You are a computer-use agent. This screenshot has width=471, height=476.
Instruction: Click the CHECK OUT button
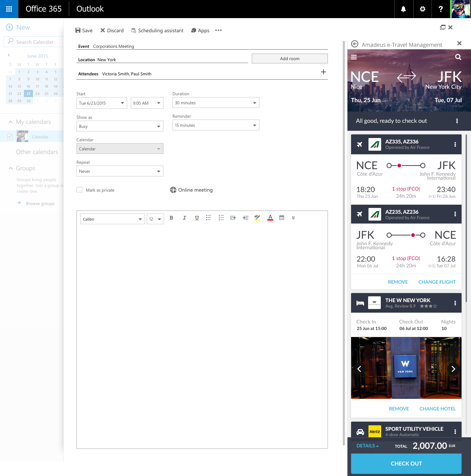(x=406, y=464)
